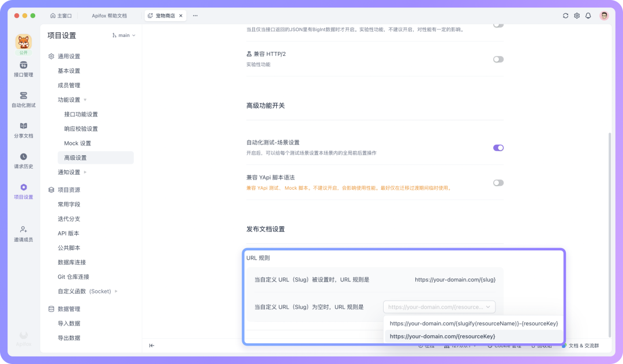Open 接口功能设置 page
This screenshot has width=623, height=364.
tap(81, 114)
